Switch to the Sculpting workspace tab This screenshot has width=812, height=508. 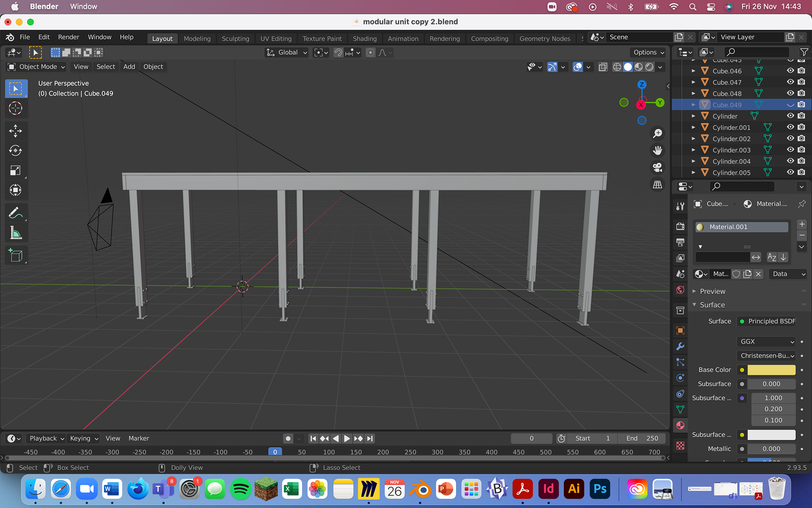point(235,39)
